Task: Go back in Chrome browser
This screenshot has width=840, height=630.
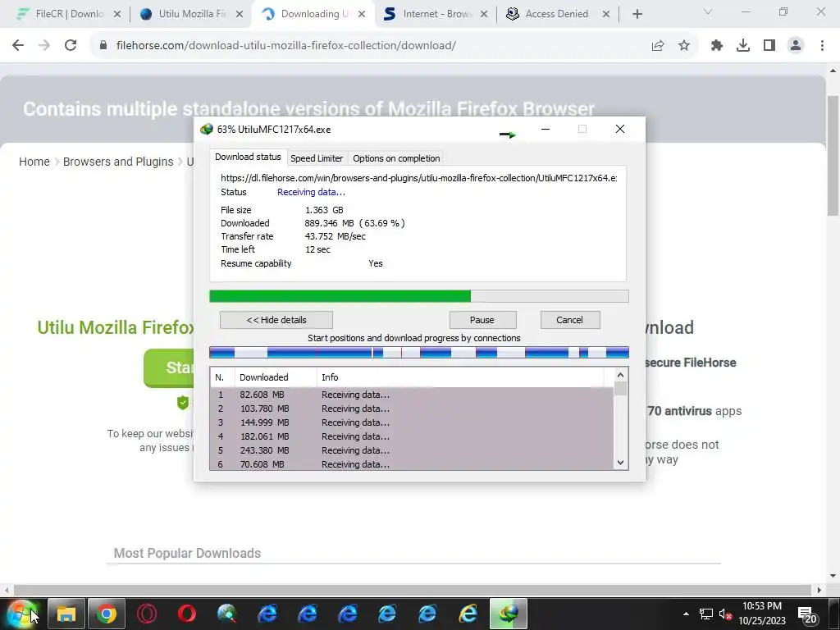Action: pos(18,46)
